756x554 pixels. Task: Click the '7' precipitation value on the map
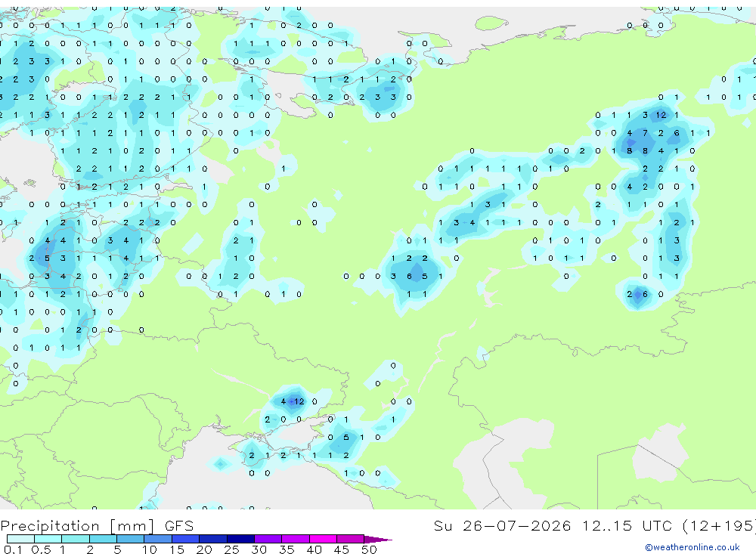coord(645,133)
